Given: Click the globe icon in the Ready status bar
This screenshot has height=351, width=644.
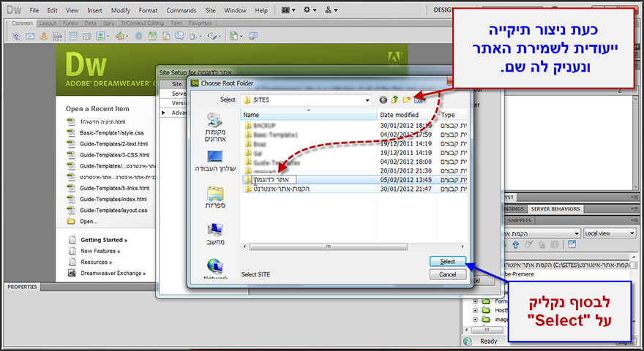Looking at the screenshot, I should coord(468,341).
